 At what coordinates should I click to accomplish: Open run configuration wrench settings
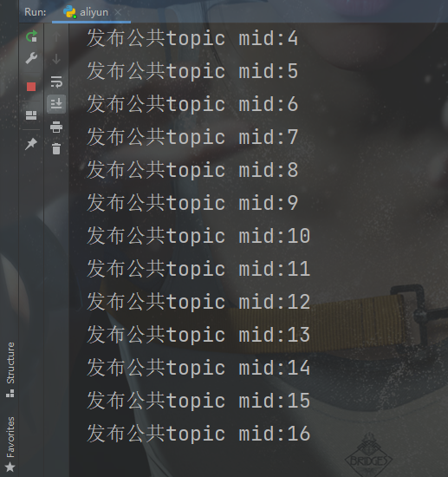pos(31,58)
